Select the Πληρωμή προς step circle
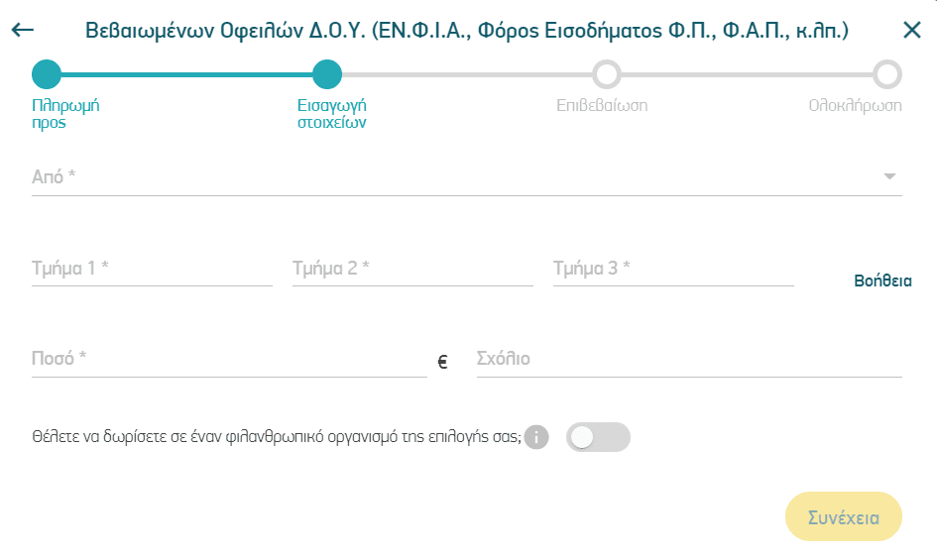This screenshot has width=937, height=560. (x=47, y=74)
